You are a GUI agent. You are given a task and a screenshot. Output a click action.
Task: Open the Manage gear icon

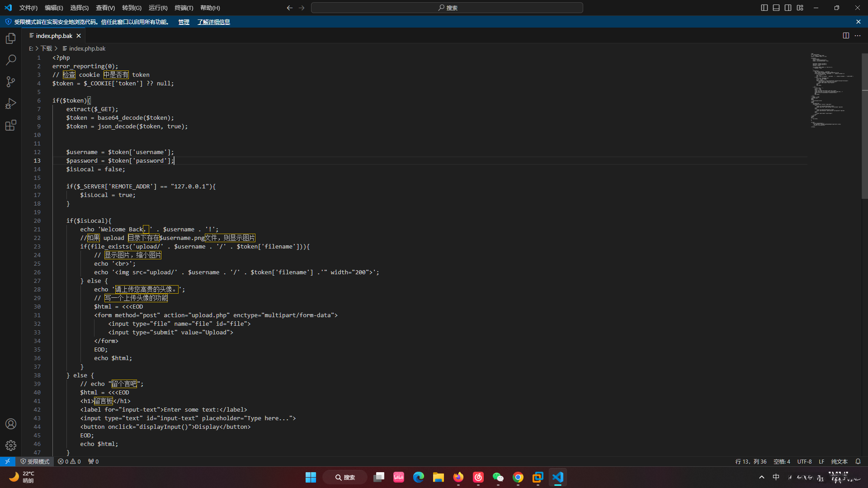[11, 446]
